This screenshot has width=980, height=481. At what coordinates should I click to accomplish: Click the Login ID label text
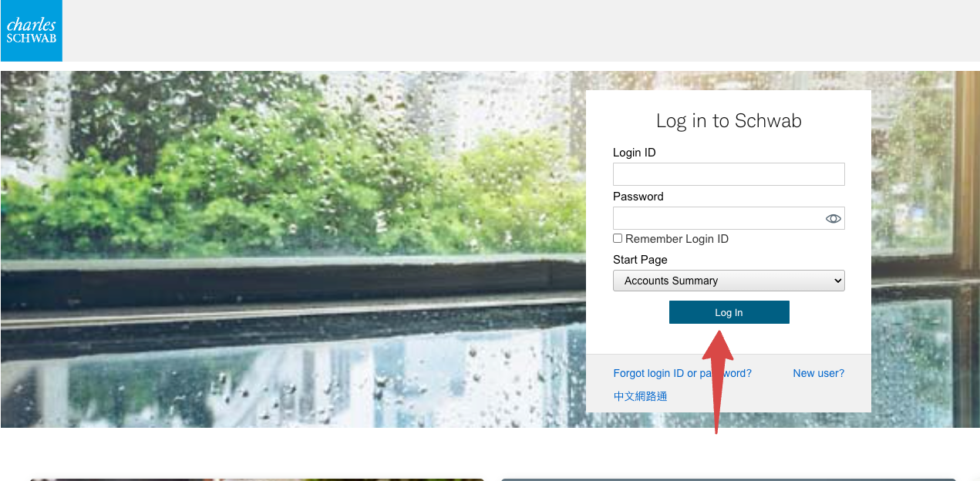click(x=635, y=153)
